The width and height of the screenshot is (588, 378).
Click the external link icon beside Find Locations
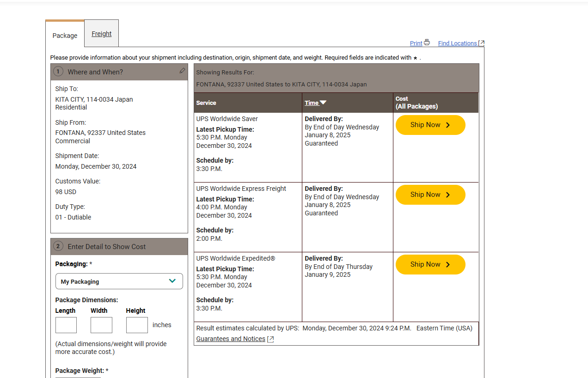click(x=481, y=43)
